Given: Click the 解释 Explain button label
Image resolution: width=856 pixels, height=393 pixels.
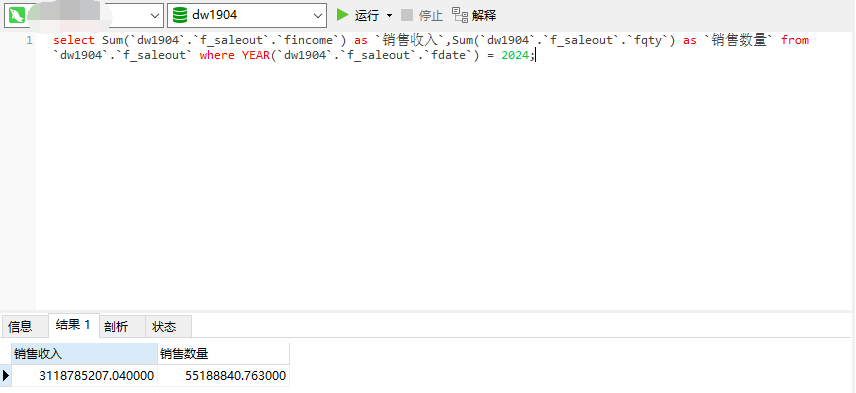Looking at the screenshot, I should tap(484, 15).
